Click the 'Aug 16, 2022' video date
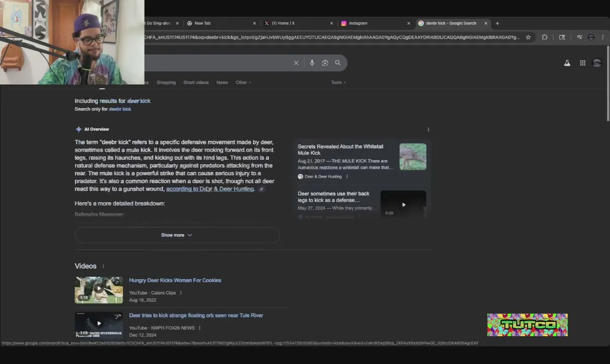The width and height of the screenshot is (610, 364). point(143,300)
